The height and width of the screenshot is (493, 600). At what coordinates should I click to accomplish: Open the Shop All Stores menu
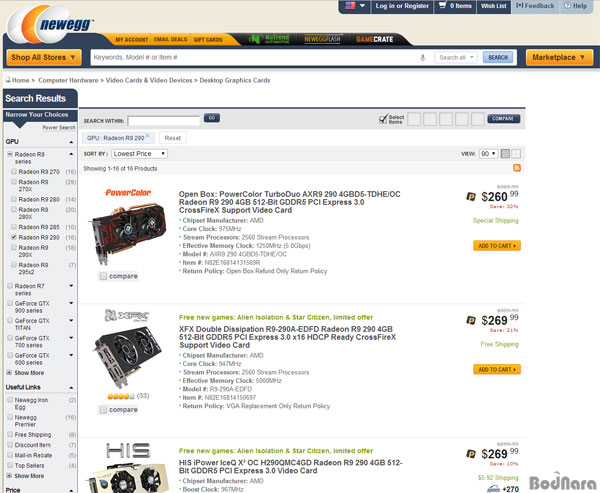(44, 57)
